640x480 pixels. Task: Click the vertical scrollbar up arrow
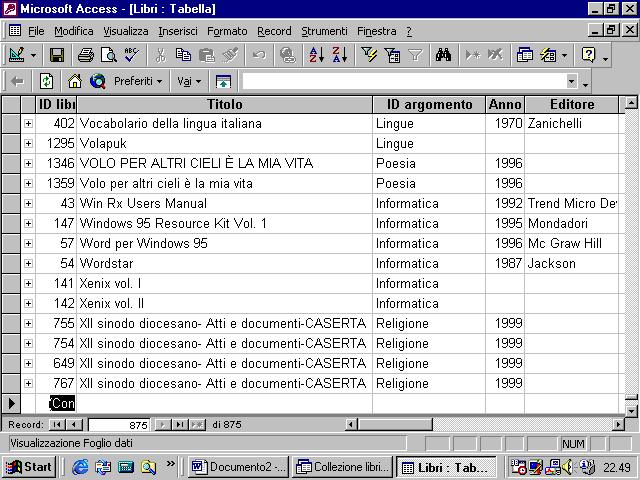pyautogui.click(x=631, y=102)
